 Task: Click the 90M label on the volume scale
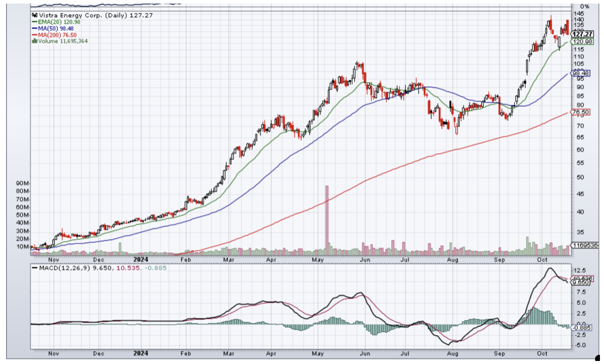(x=23, y=183)
